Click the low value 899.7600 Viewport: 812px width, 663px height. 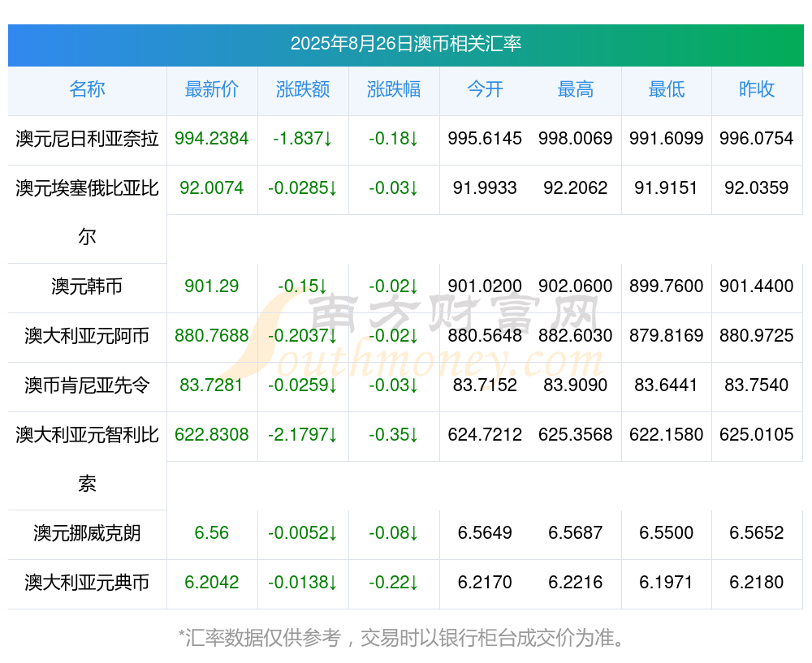coord(667,286)
